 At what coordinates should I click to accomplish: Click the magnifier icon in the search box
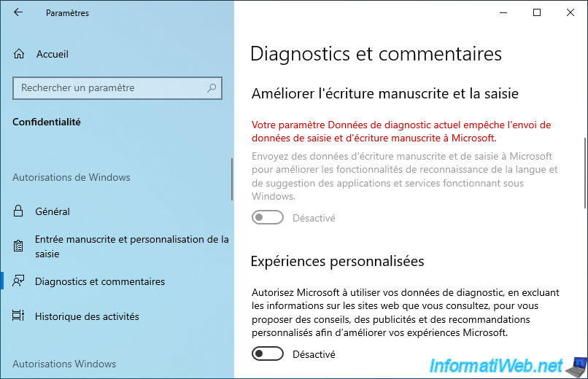tap(212, 88)
